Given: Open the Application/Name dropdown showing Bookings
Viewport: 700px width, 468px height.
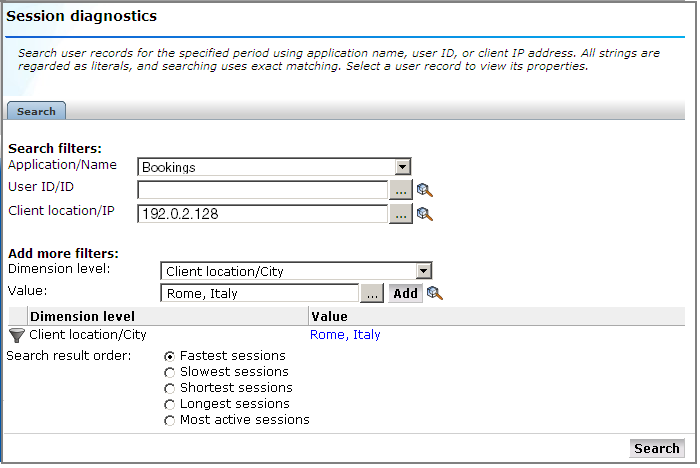Looking at the screenshot, I should coord(274,167).
